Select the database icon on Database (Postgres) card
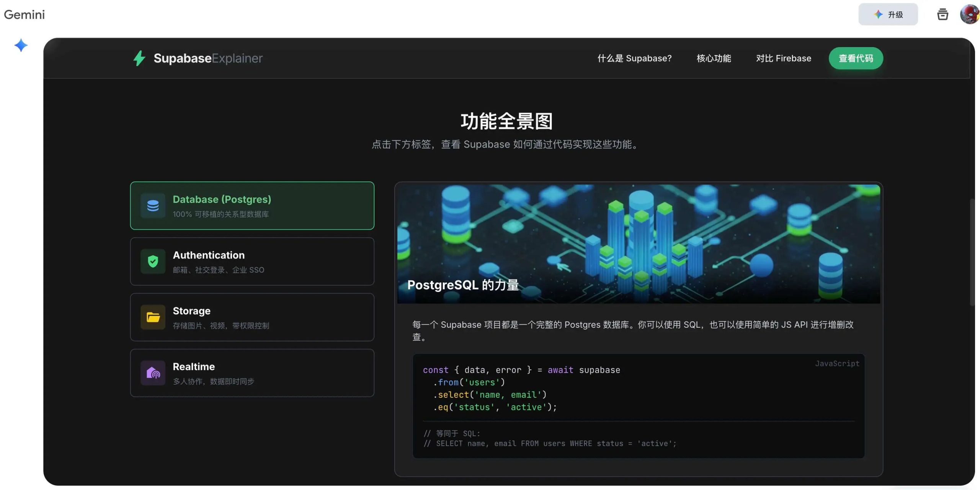Screen dimensions: 980x490 [x=153, y=206]
